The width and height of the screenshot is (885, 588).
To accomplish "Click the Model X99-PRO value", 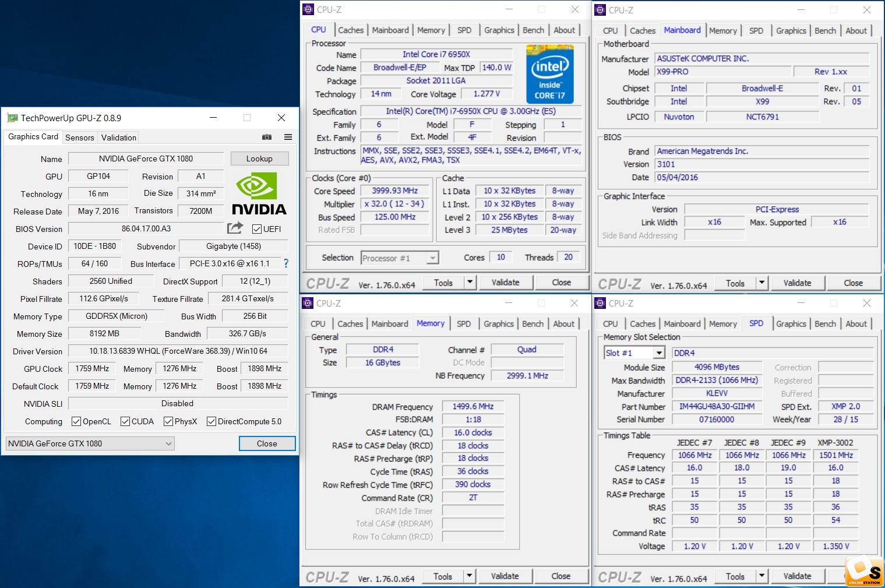I will click(x=722, y=72).
